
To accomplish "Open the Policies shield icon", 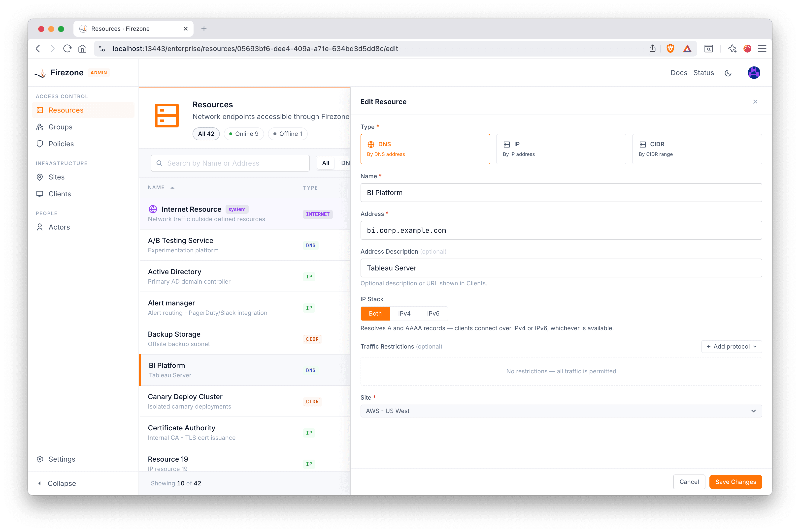I will pos(40,144).
